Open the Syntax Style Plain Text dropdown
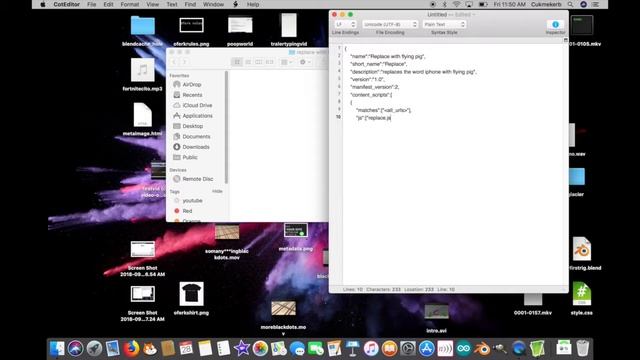 [444, 24]
